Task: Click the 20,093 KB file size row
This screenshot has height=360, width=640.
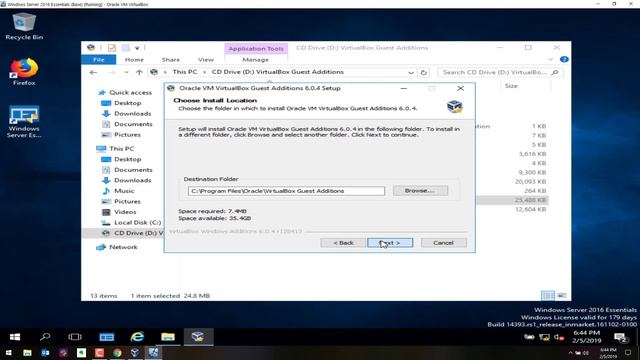Action: [x=530, y=182]
